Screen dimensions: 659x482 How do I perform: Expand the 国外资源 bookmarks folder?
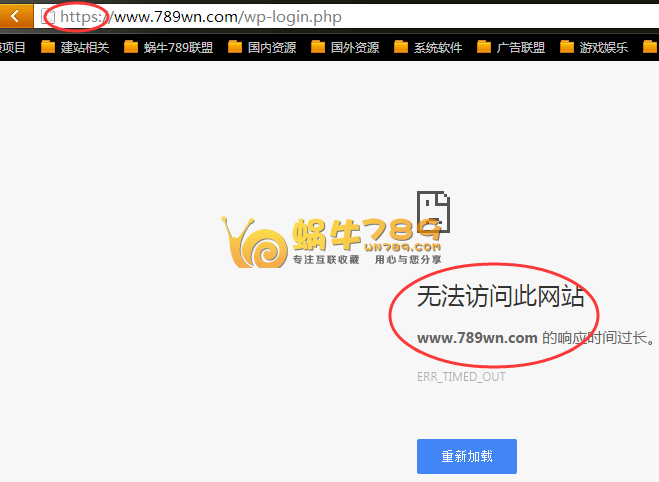(354, 47)
